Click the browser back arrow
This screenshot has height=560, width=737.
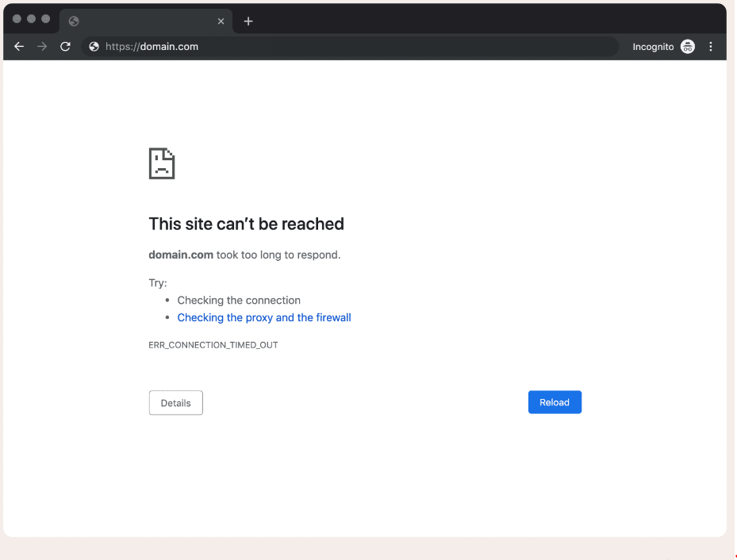[19, 47]
